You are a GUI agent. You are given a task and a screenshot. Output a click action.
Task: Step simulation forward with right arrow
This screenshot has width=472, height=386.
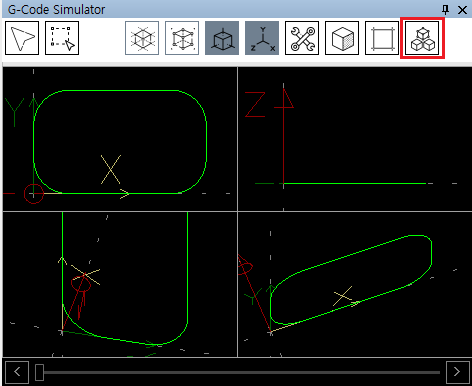tap(457, 371)
